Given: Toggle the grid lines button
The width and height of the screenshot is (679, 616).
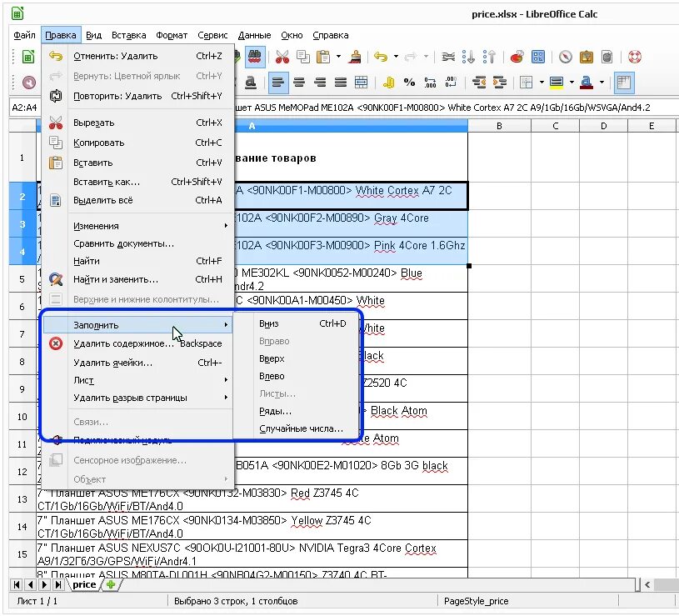Looking at the screenshot, I should tap(624, 83).
